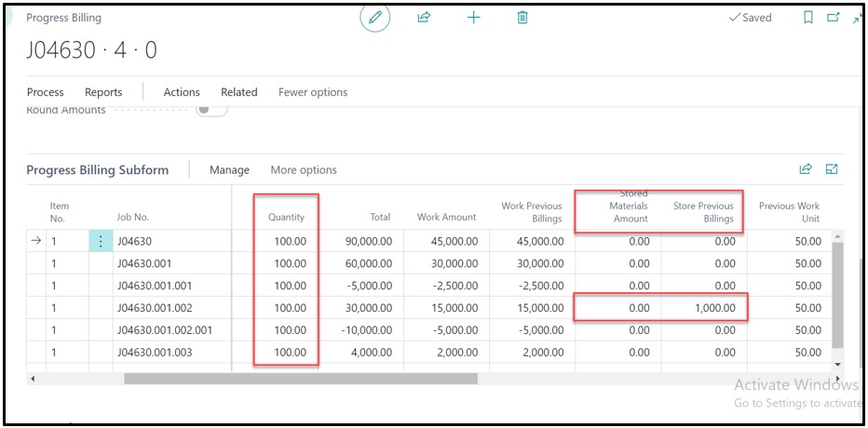Open the Actions menu
868x428 pixels.
click(x=182, y=92)
